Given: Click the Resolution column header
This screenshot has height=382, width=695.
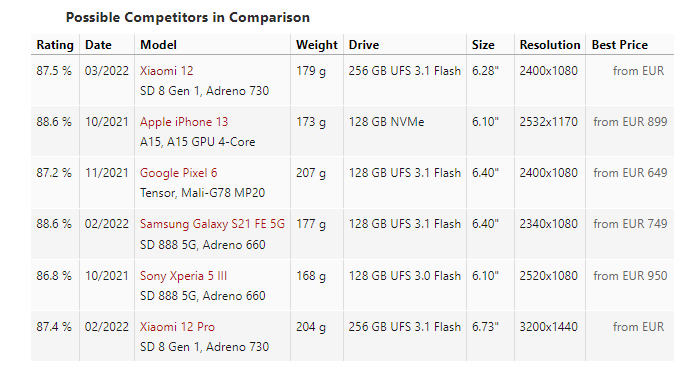Looking at the screenshot, I should 550,45.
